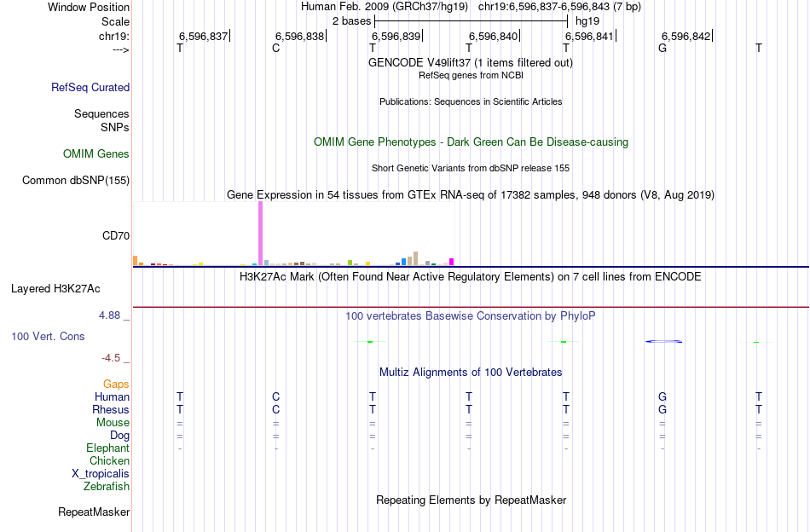Click the C base in the Human alignment row
Viewport: 810px width, 532px height.
tap(276, 396)
